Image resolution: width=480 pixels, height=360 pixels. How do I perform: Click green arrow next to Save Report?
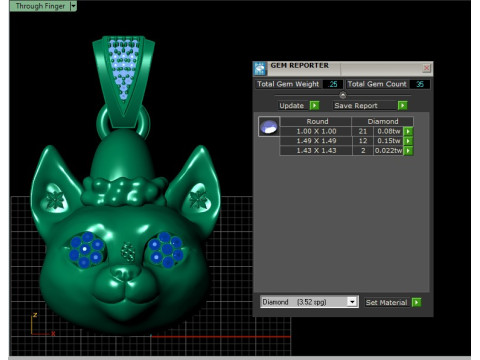click(x=403, y=106)
